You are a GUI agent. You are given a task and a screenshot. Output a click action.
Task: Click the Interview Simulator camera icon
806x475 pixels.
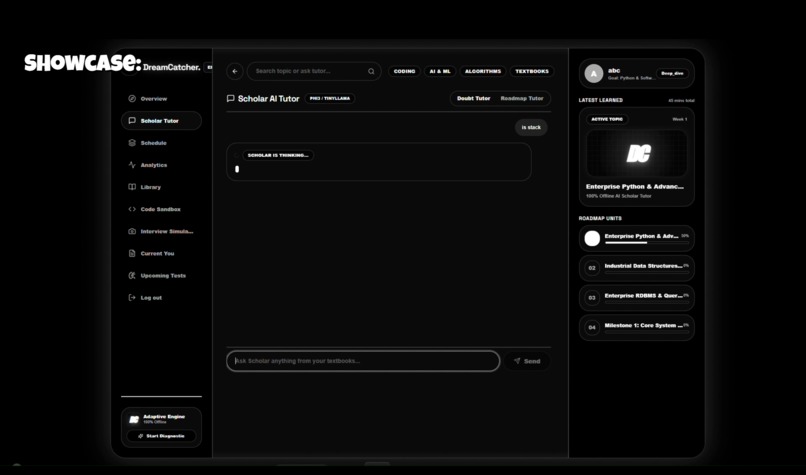[132, 231]
